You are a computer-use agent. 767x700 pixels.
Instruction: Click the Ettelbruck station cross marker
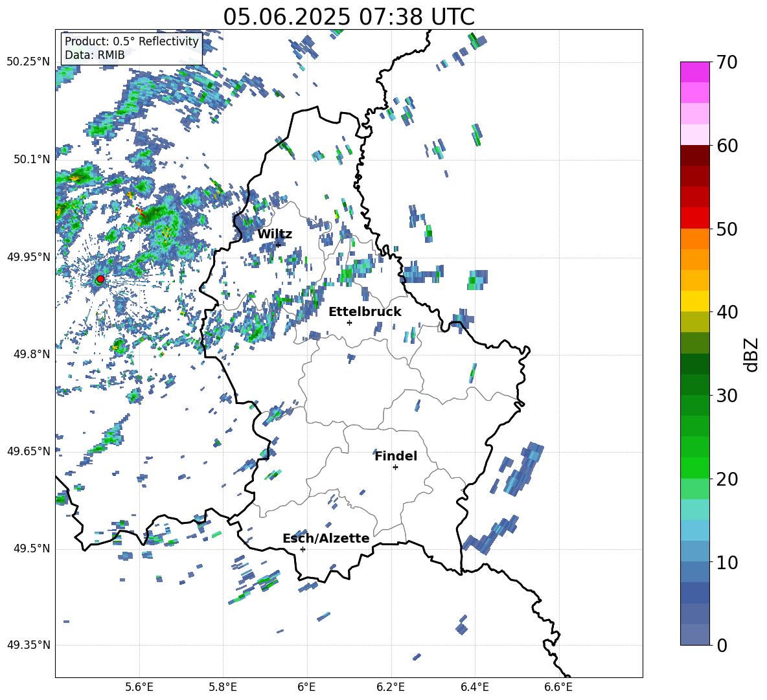coord(349,322)
